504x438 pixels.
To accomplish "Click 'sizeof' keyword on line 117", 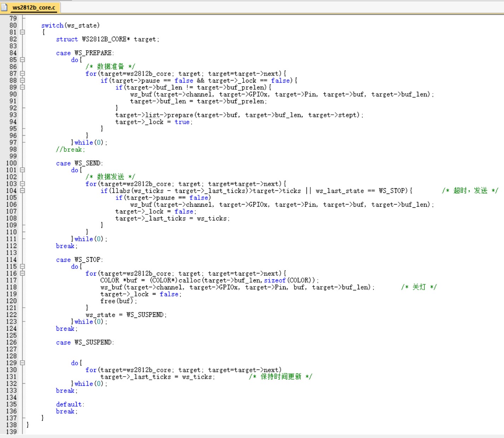I will tap(275, 280).
